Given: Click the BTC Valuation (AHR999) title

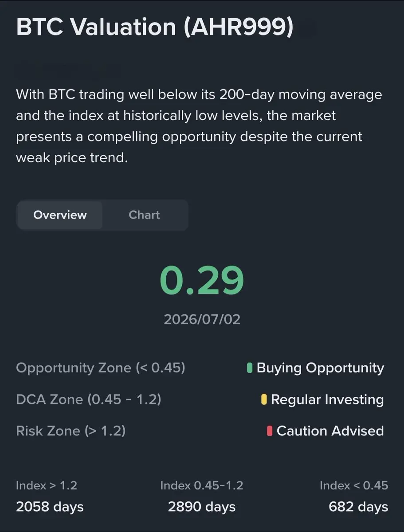Looking at the screenshot, I should [155, 27].
